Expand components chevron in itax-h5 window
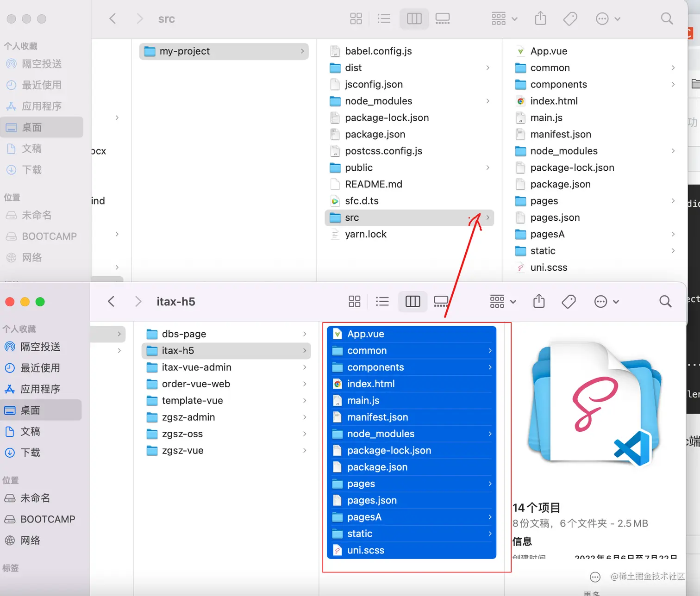700x596 pixels. tap(490, 367)
